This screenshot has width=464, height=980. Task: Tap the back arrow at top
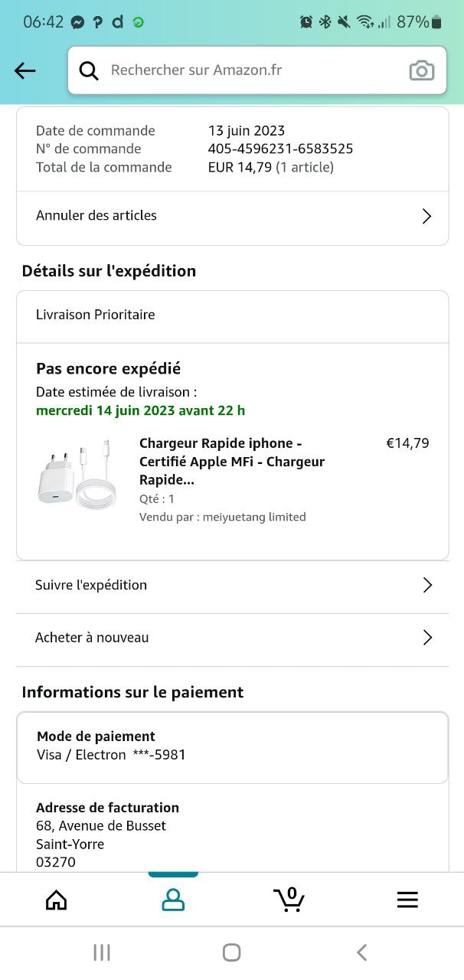25,71
